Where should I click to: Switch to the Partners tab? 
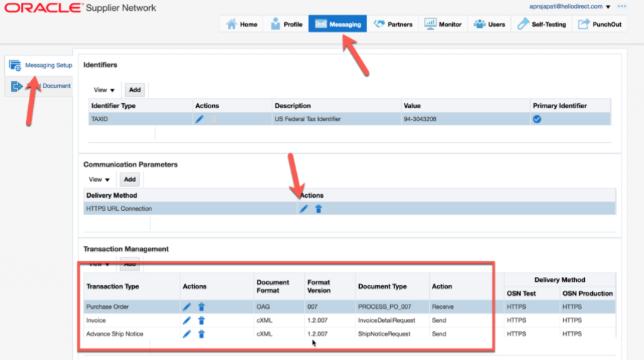(x=393, y=25)
